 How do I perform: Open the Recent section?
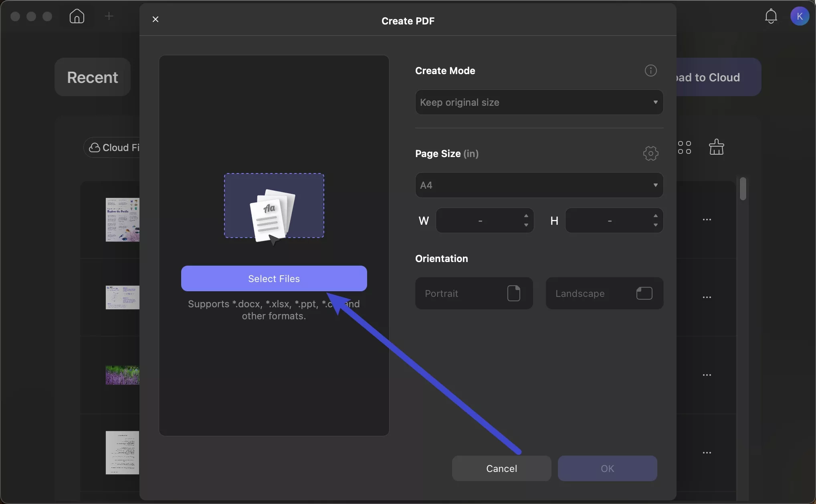click(x=92, y=77)
